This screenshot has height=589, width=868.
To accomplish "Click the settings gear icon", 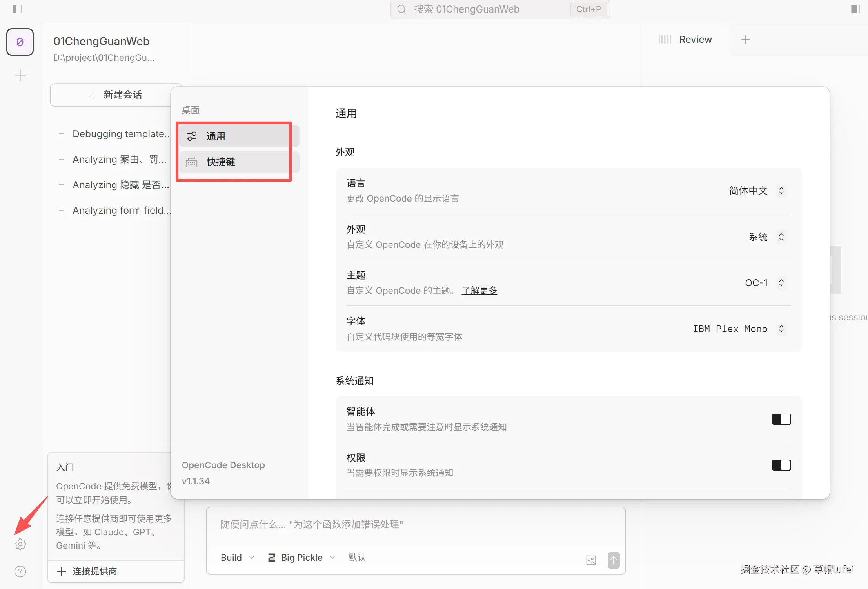I will (x=20, y=544).
